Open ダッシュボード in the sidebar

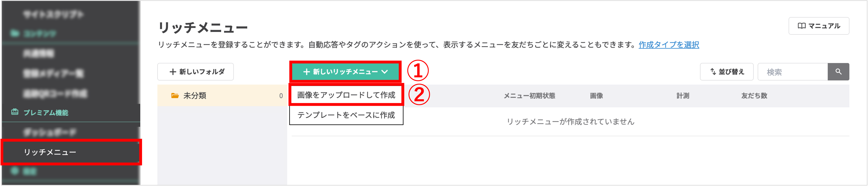(x=50, y=132)
